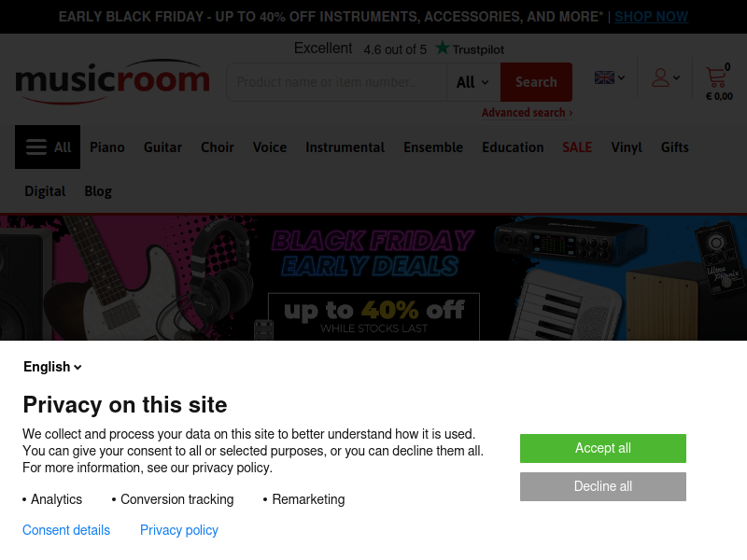Open the hamburger All categories menu
The height and width of the screenshot is (560, 747).
[x=48, y=147]
